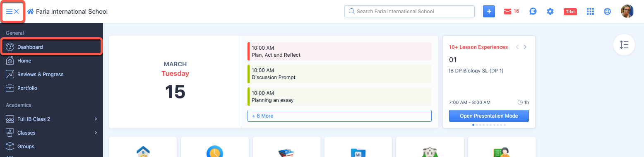Open the apps grid launcher icon

(x=590, y=12)
